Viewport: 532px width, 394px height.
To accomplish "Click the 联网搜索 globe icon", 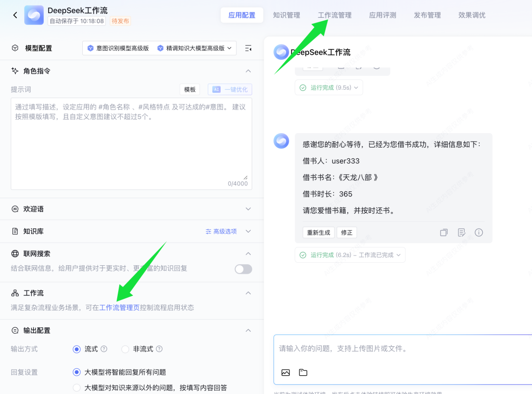I will [15, 253].
